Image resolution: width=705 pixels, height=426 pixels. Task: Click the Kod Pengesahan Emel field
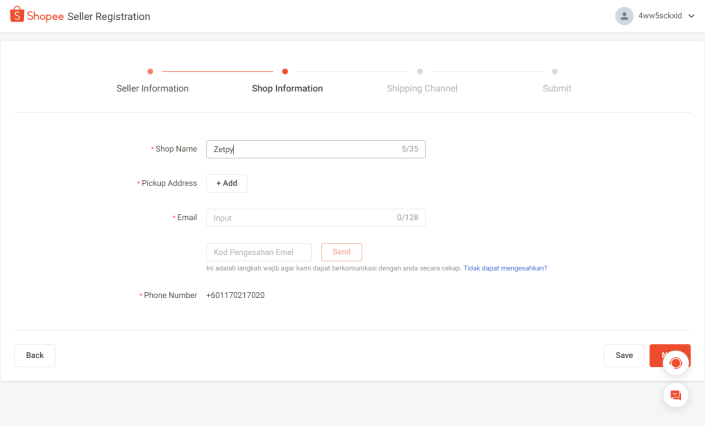click(x=258, y=252)
